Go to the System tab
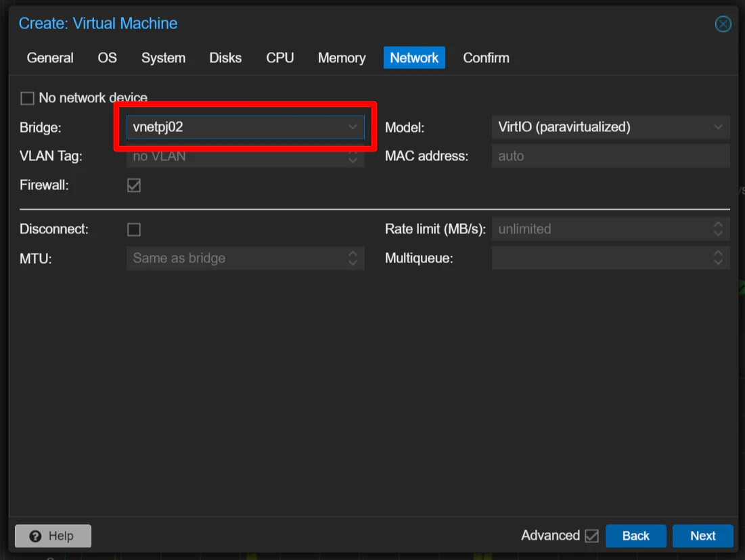The height and width of the screenshot is (560, 745). [163, 58]
